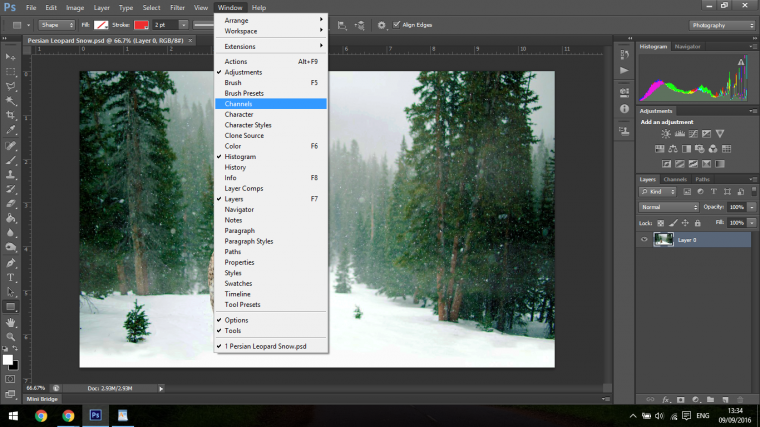
Task: Click the foreground color swatch
Action: (7, 360)
